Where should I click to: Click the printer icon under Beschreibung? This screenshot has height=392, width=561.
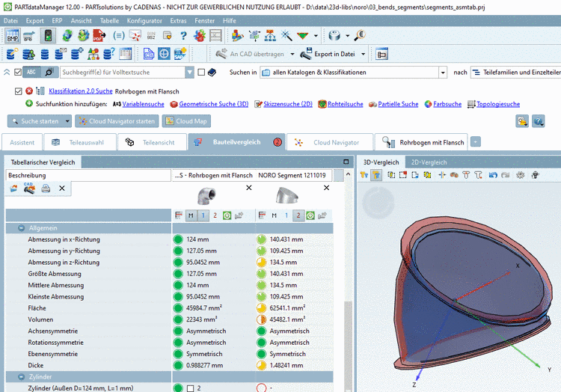(x=46, y=188)
